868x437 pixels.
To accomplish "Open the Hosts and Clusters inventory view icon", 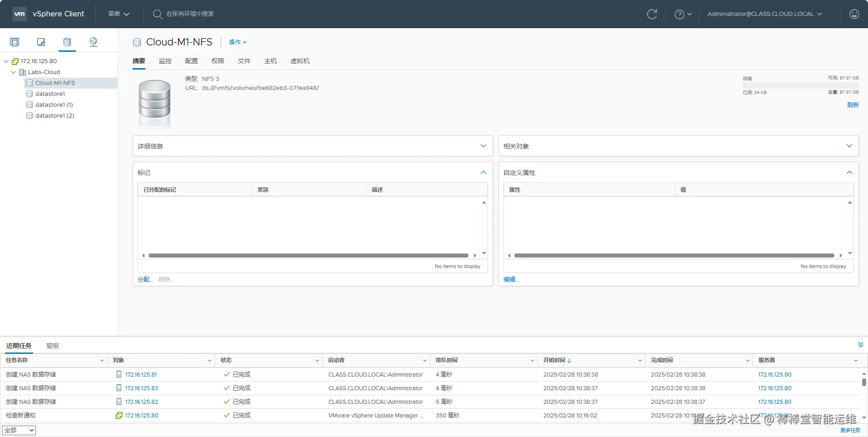I will tap(15, 42).
